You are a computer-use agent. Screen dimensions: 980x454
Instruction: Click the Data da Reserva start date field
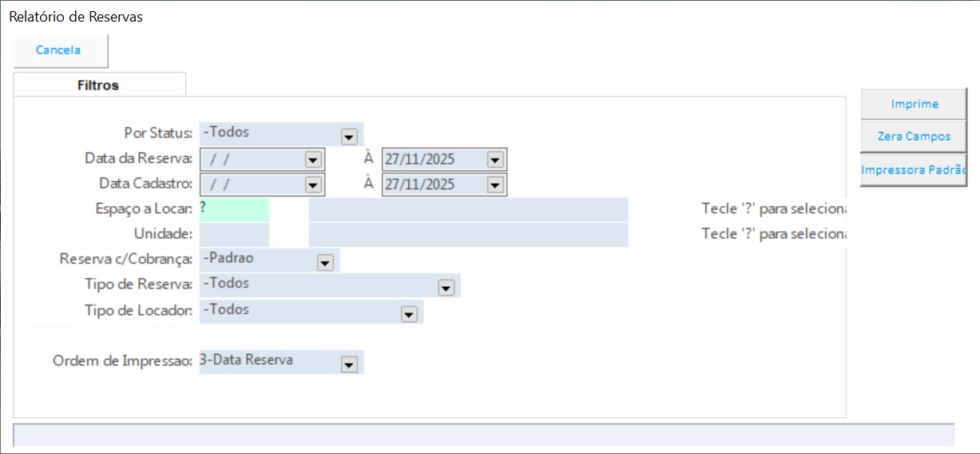[x=252, y=160]
